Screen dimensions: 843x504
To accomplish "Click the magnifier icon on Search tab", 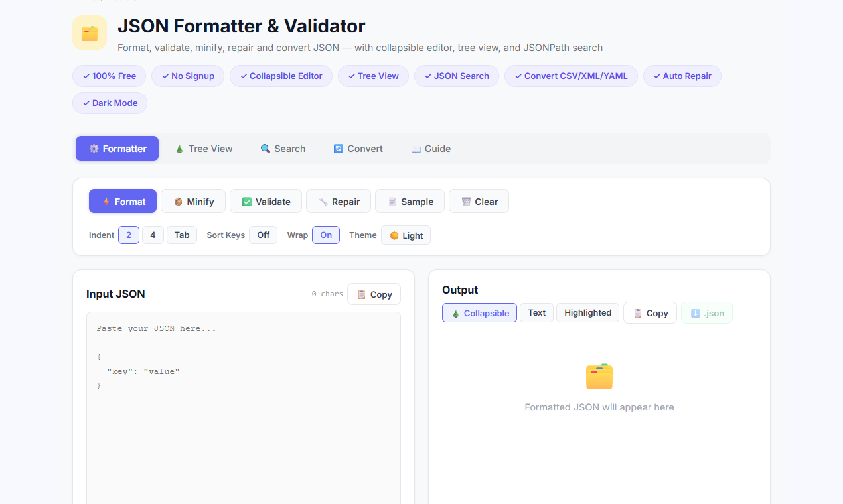I will click(266, 149).
